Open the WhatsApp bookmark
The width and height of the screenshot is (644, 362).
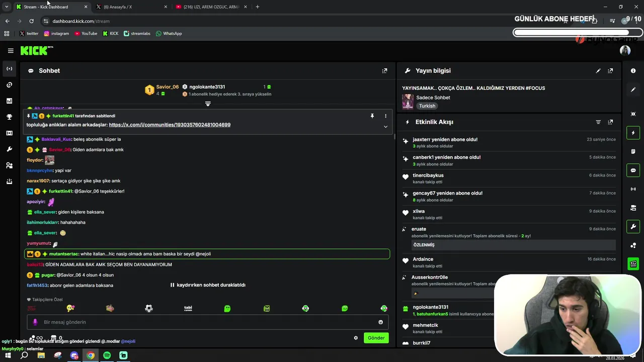tap(169, 34)
